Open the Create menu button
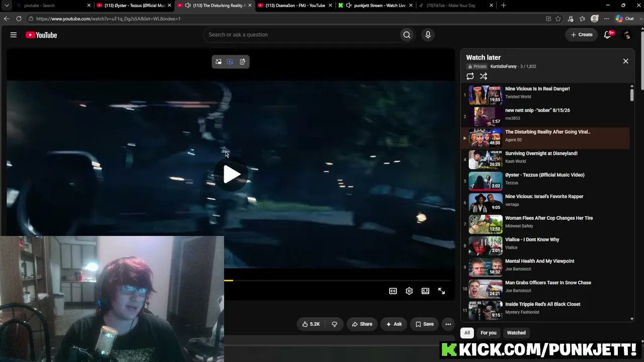Viewport: 644px width, 362px height. point(582,35)
